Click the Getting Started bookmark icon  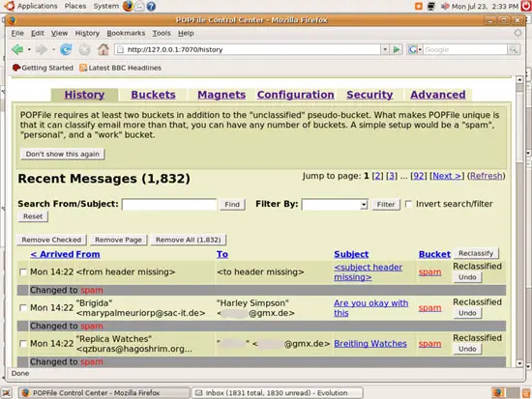point(15,68)
